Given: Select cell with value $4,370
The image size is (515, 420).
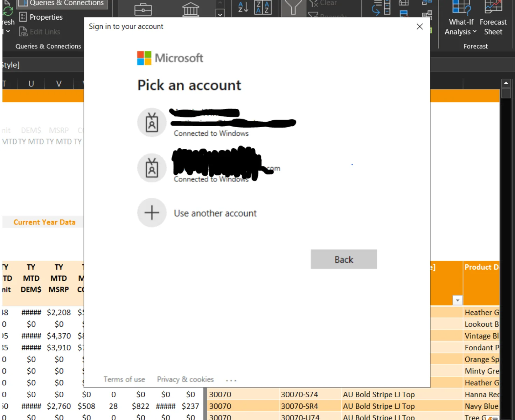Looking at the screenshot, I should pos(59,336).
